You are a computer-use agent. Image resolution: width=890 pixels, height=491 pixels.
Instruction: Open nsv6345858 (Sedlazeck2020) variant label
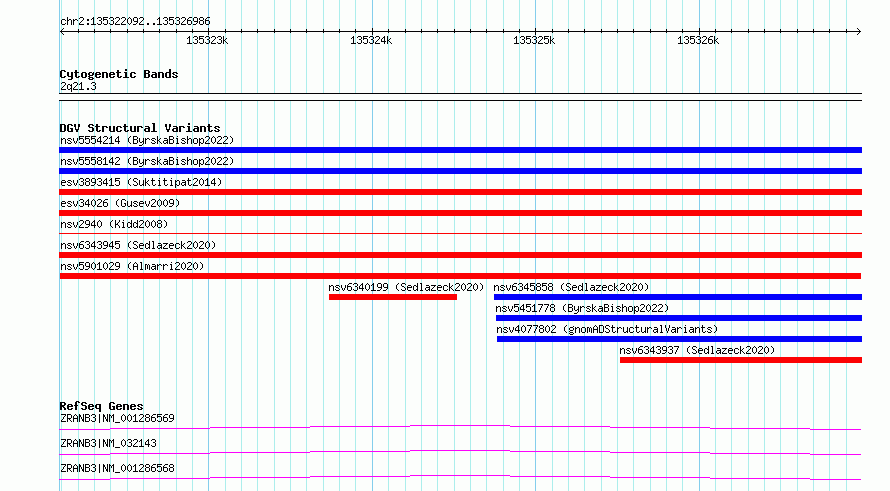click(x=571, y=287)
